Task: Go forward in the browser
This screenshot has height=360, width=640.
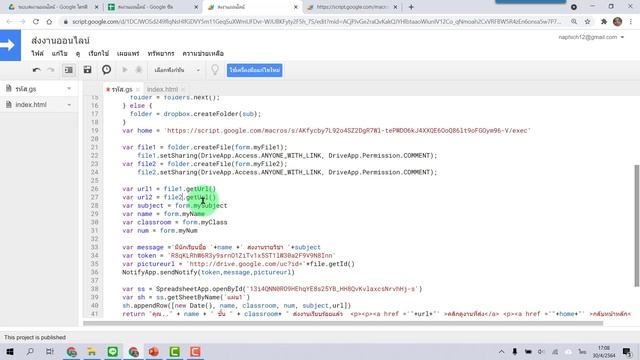Action: [x=22, y=22]
